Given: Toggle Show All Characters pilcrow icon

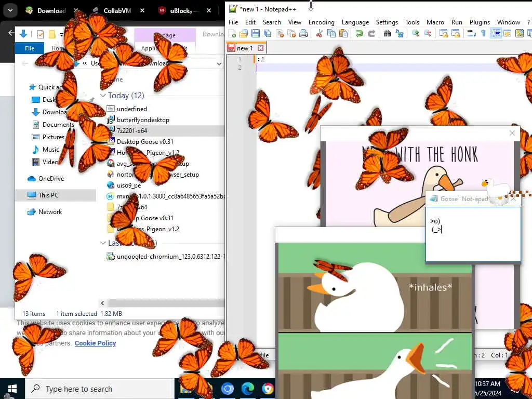Looking at the screenshot, I should [x=483, y=33].
